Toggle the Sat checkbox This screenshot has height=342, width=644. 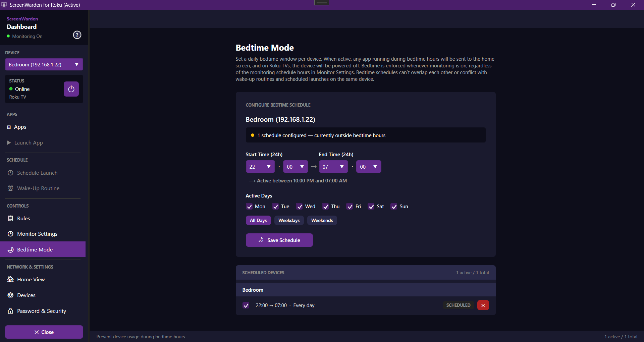point(371,207)
